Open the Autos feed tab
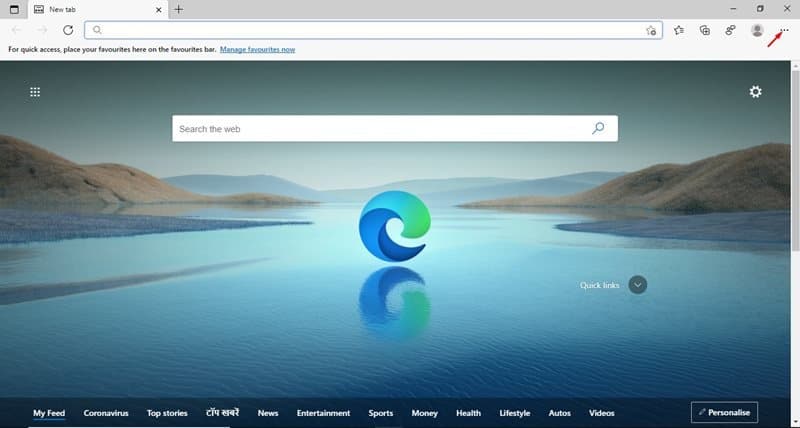Image resolution: width=800 pixels, height=428 pixels. coord(560,413)
